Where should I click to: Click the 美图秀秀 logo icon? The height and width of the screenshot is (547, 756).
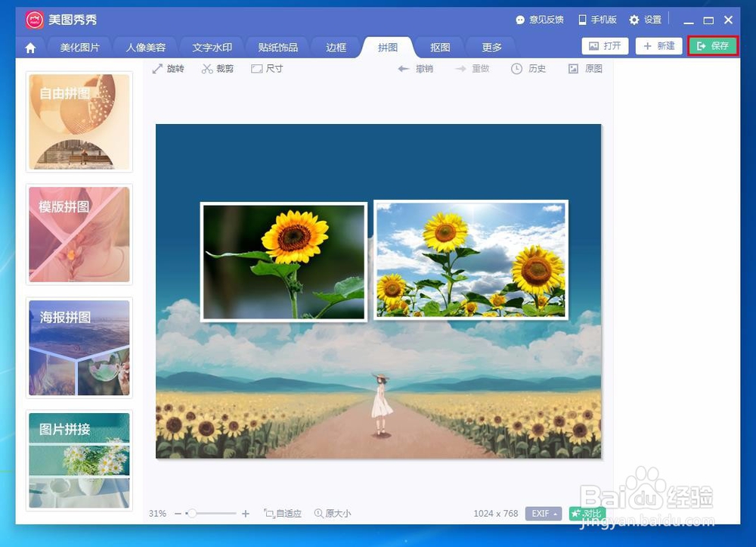tap(35, 20)
